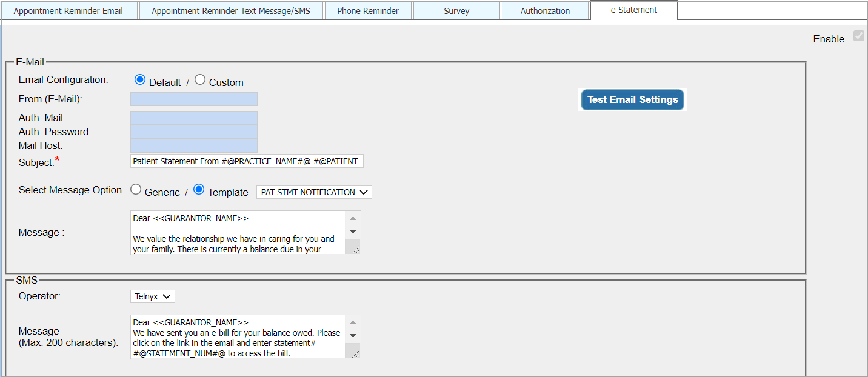The width and height of the screenshot is (868, 377).
Task: Select the Authorization tab
Action: [545, 11]
